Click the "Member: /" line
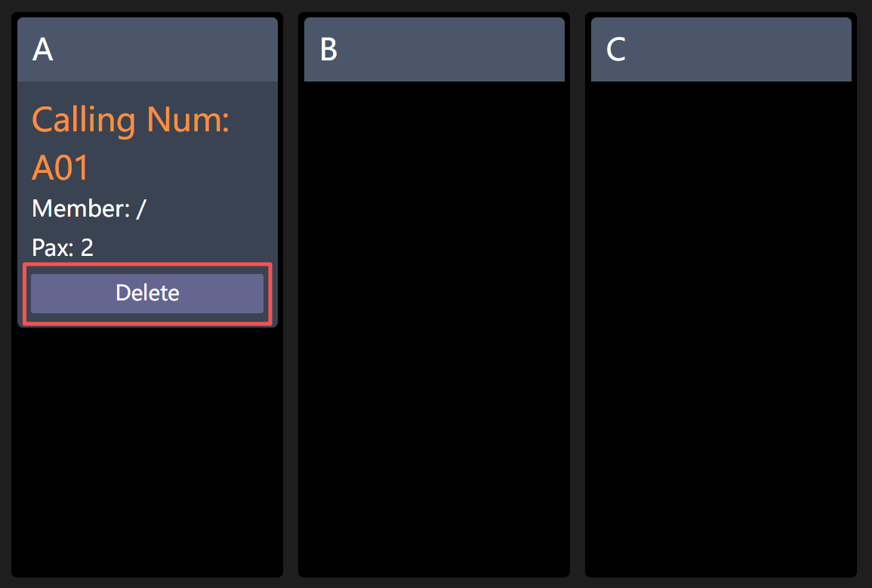 click(x=88, y=208)
